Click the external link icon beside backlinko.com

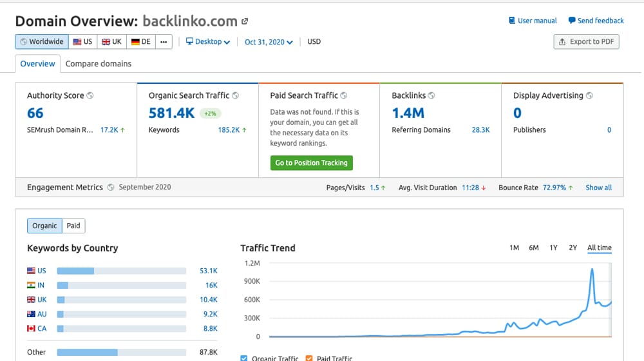coord(245,22)
